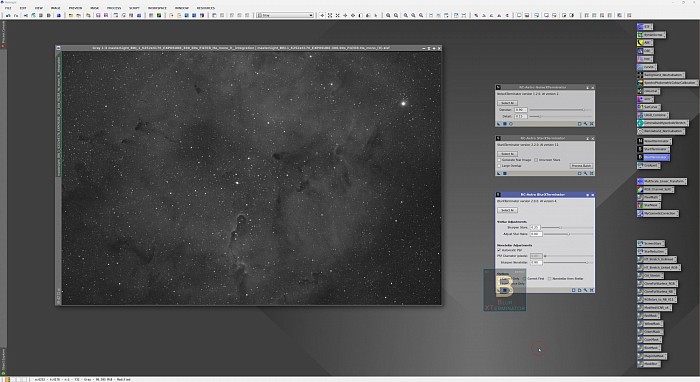Click the new instance triangle in StarXTerminator

[499, 173]
